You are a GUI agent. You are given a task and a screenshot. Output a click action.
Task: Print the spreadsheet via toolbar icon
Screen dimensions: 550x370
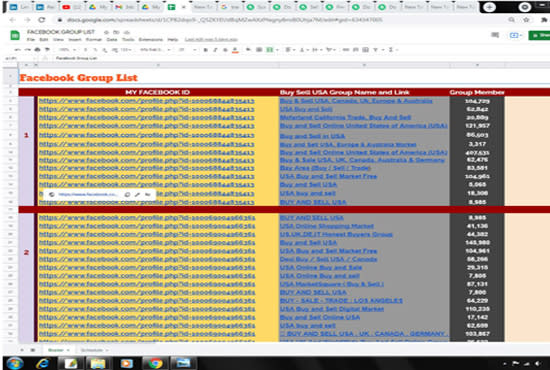tap(37, 50)
